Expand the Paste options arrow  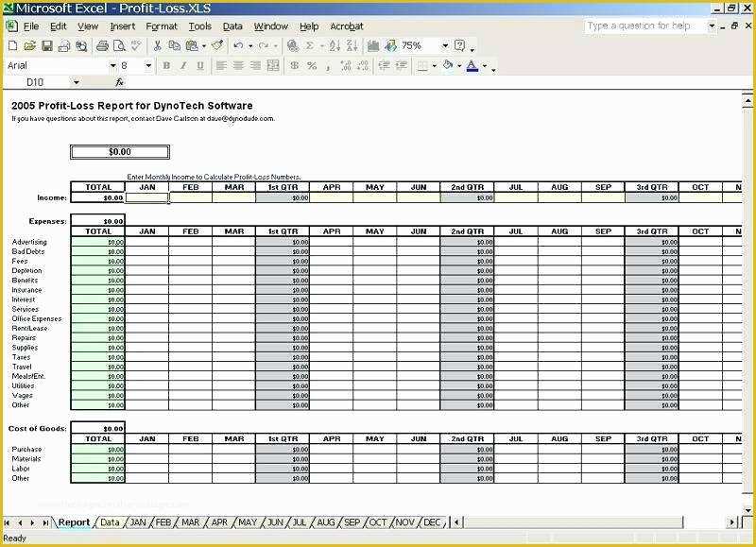(204, 46)
